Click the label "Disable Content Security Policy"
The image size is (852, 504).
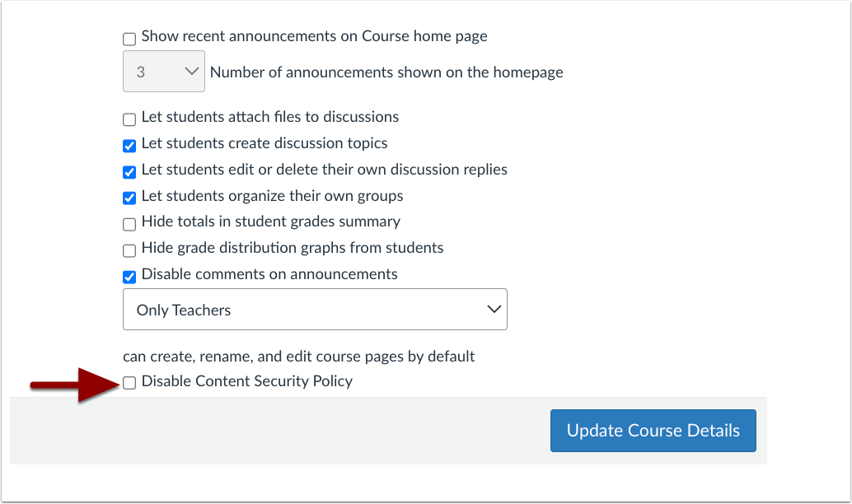[246, 381]
